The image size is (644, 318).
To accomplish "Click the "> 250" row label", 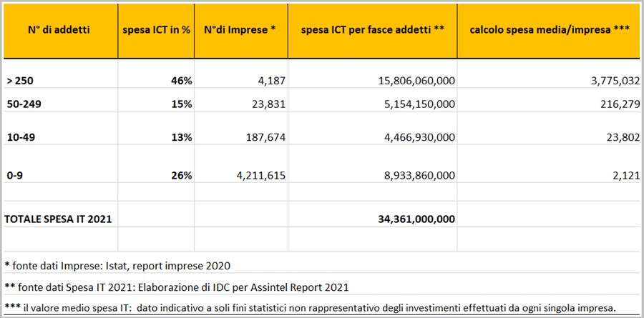I will pos(20,81).
